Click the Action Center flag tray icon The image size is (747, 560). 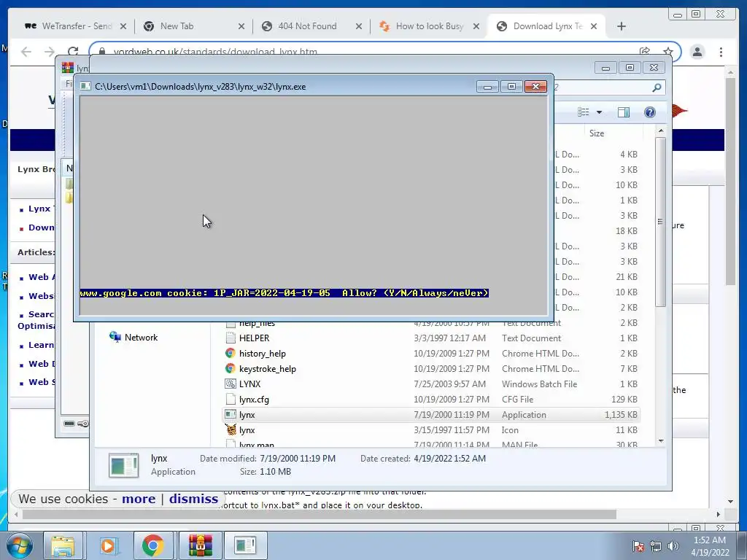click(638, 546)
